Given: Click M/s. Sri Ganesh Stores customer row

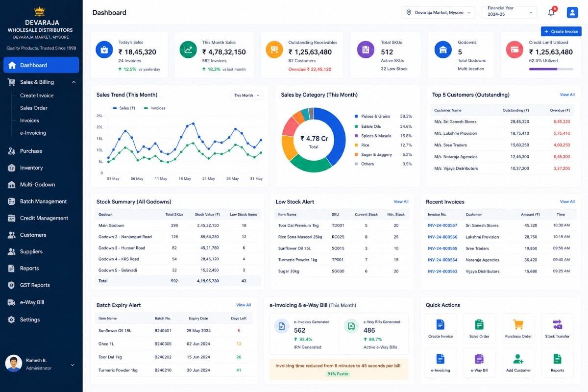Looking at the screenshot, I should (502, 122).
